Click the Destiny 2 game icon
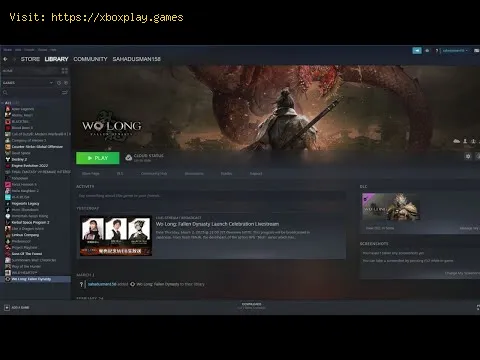The width and height of the screenshot is (480, 360). click(8, 159)
